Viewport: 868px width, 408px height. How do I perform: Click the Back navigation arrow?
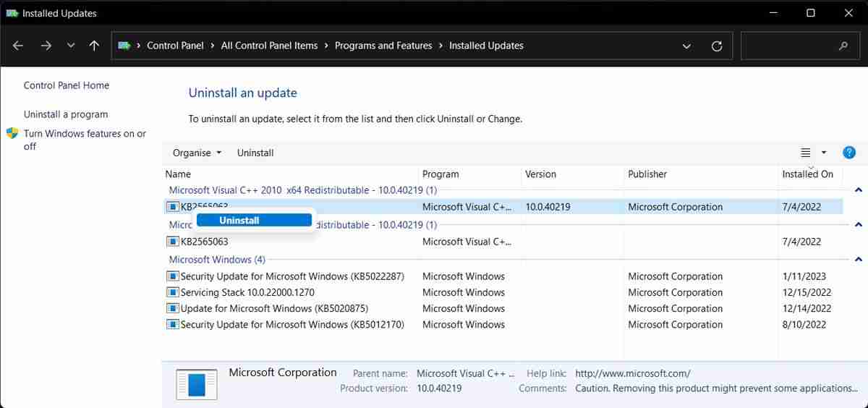[18, 46]
